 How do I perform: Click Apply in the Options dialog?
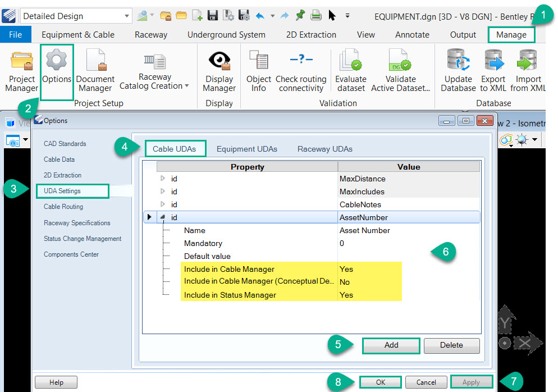pos(471,382)
